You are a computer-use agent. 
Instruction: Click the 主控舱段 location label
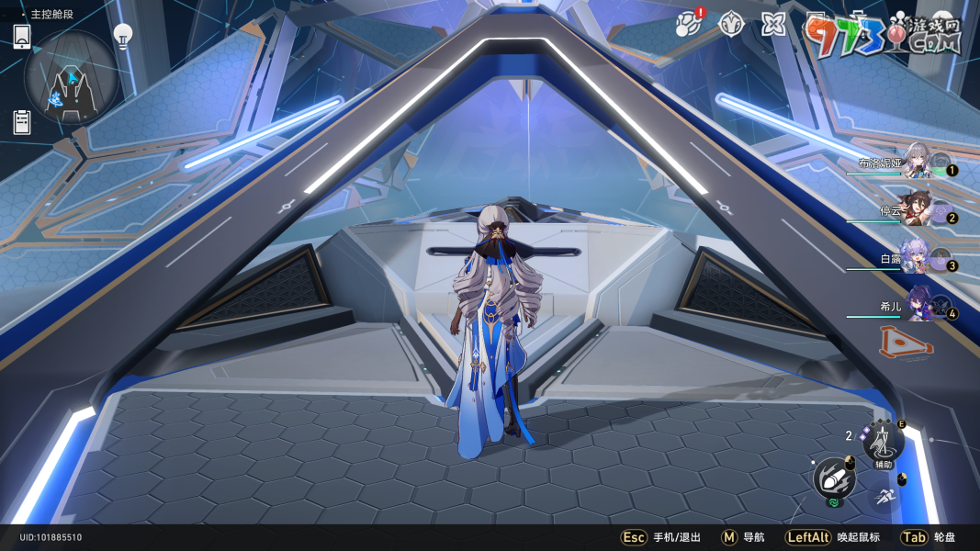tap(51, 15)
